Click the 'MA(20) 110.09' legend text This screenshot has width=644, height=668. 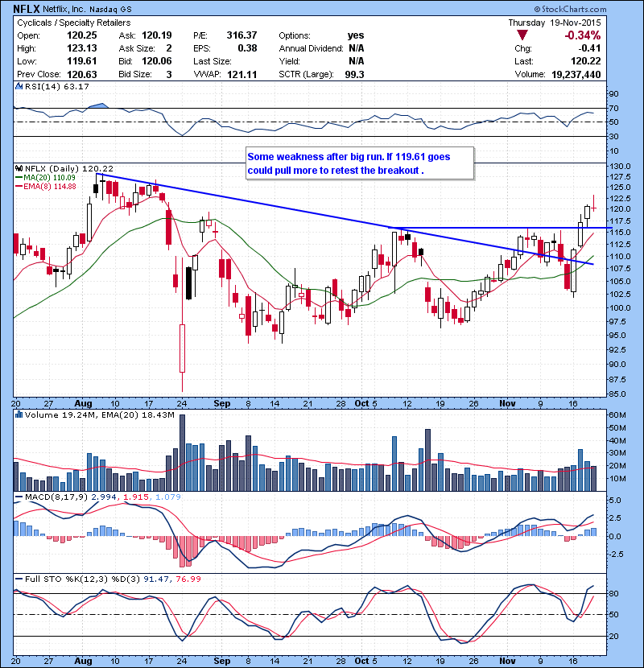[49, 178]
